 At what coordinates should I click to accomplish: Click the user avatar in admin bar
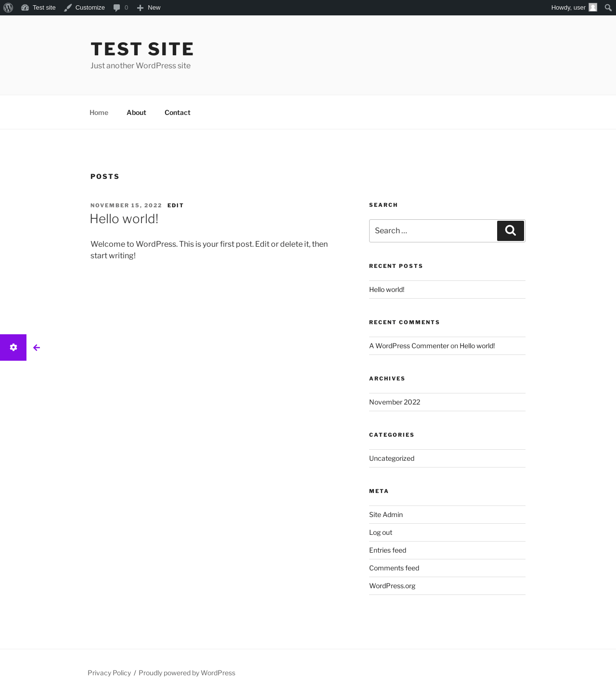click(593, 7)
